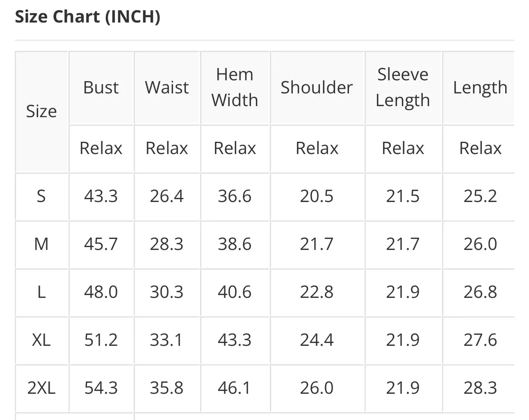Image resolution: width=529 pixels, height=420 pixels.
Task: Click the 26.8 length value for L
Action: 480,292
